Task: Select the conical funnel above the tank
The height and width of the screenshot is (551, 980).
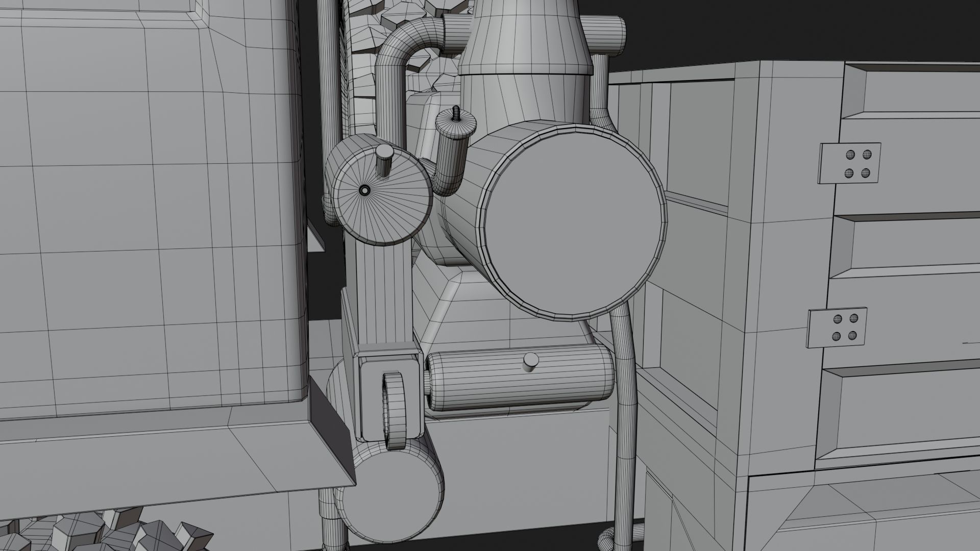Action: click(x=526, y=41)
